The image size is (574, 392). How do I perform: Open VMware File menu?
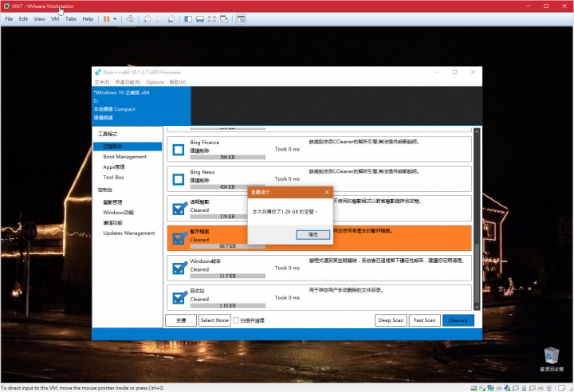[9, 19]
